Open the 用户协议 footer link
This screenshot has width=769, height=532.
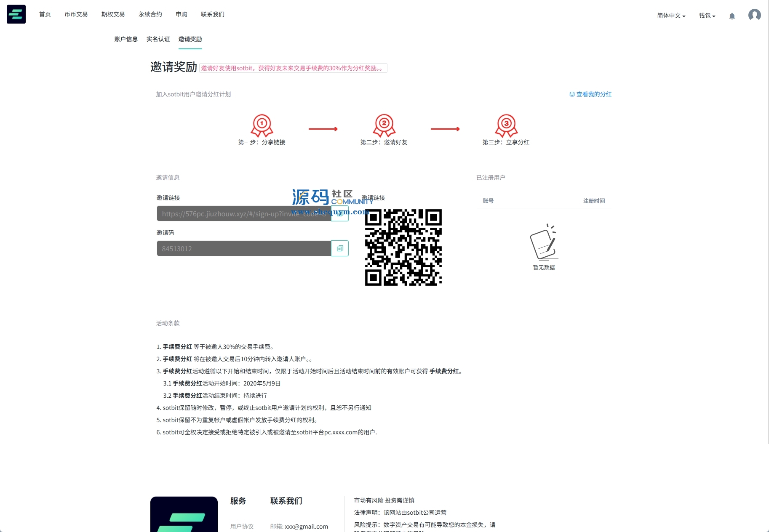point(242,527)
